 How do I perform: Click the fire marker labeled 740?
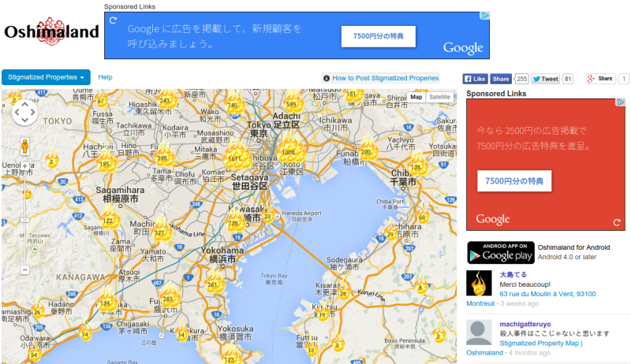click(x=233, y=104)
